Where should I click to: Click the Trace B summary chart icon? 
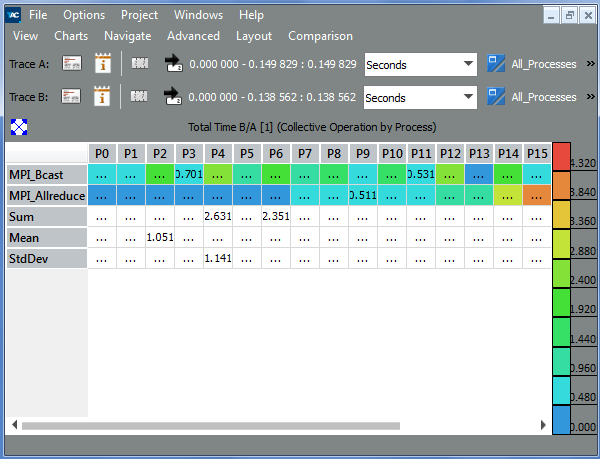(71, 97)
